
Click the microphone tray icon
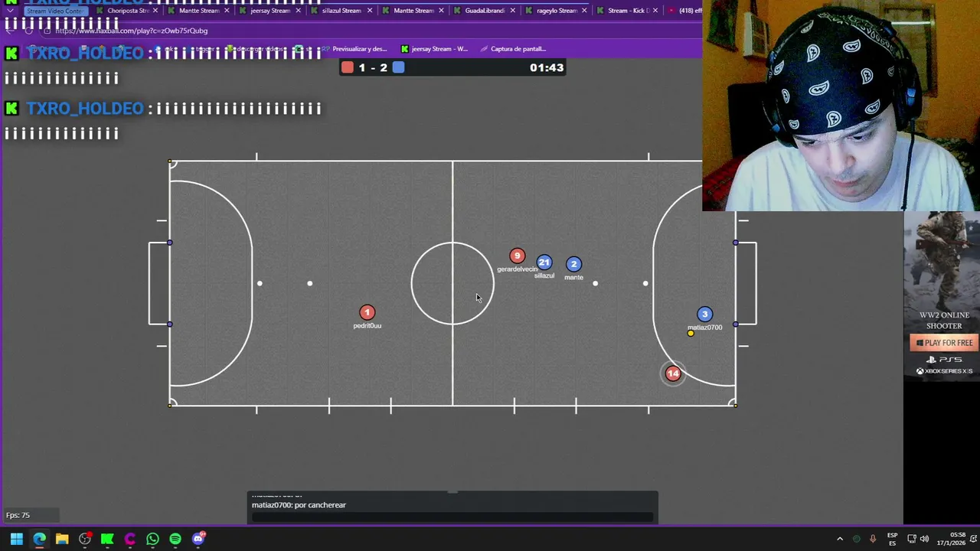tap(873, 539)
